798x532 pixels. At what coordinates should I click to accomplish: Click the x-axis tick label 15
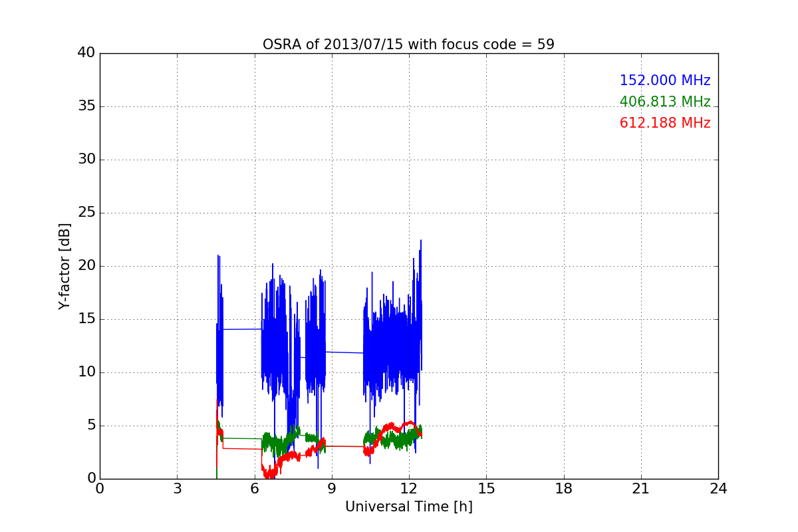pyautogui.click(x=486, y=489)
